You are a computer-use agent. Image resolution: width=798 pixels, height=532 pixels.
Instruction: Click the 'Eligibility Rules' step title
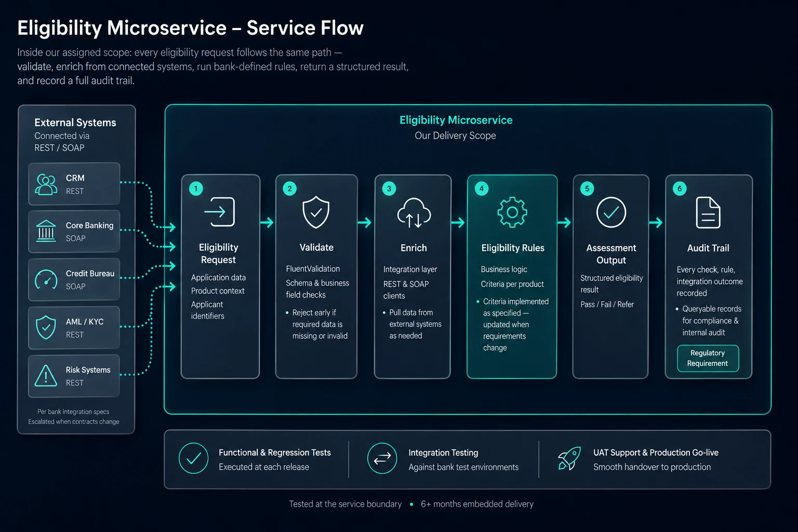point(513,248)
